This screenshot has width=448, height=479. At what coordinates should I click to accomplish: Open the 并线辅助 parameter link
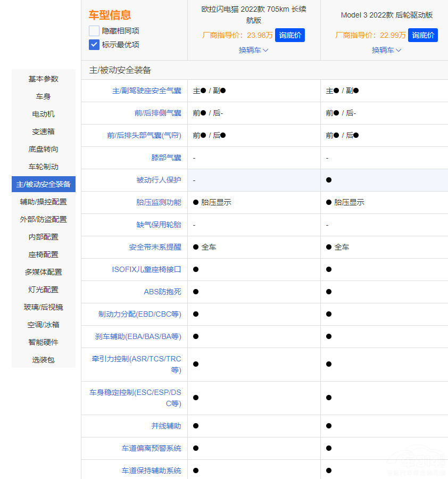166,426
